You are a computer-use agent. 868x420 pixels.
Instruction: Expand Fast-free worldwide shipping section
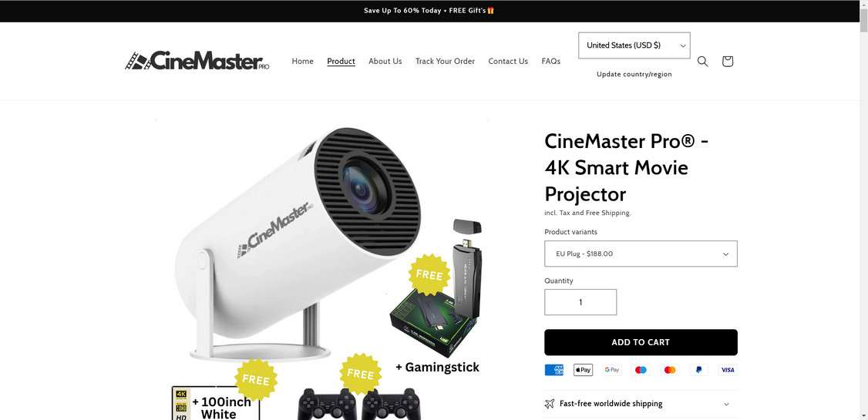click(641, 403)
